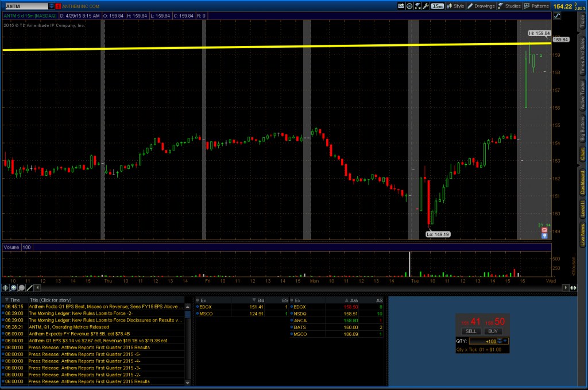
Task: Click the blue conference call bulb icon
Action: (x=544, y=236)
